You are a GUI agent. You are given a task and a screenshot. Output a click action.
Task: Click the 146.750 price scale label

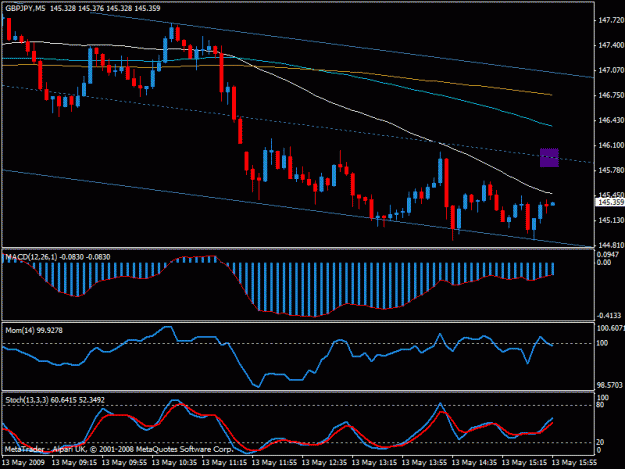[x=611, y=95]
